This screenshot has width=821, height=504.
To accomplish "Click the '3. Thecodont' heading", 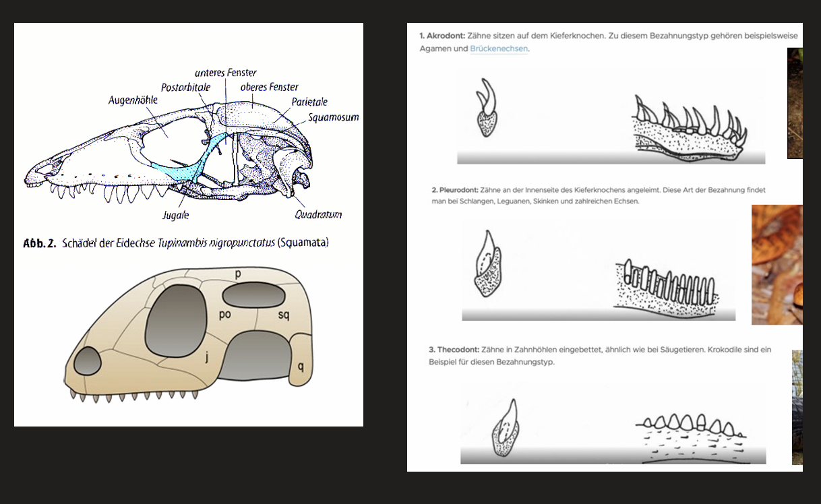I will 454,350.
